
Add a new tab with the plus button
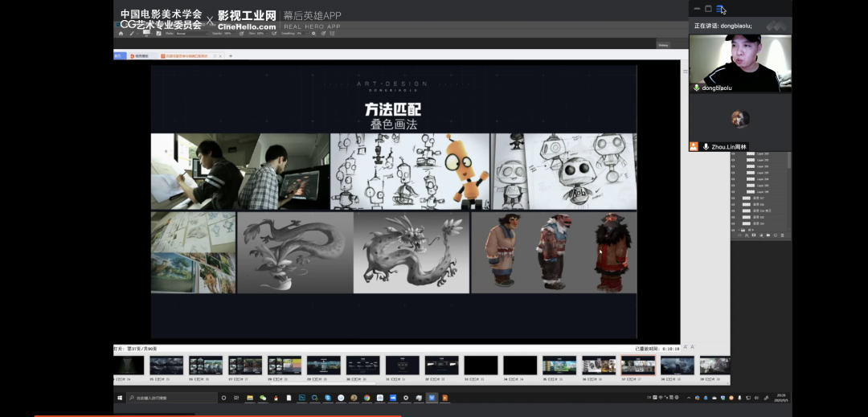point(231,56)
